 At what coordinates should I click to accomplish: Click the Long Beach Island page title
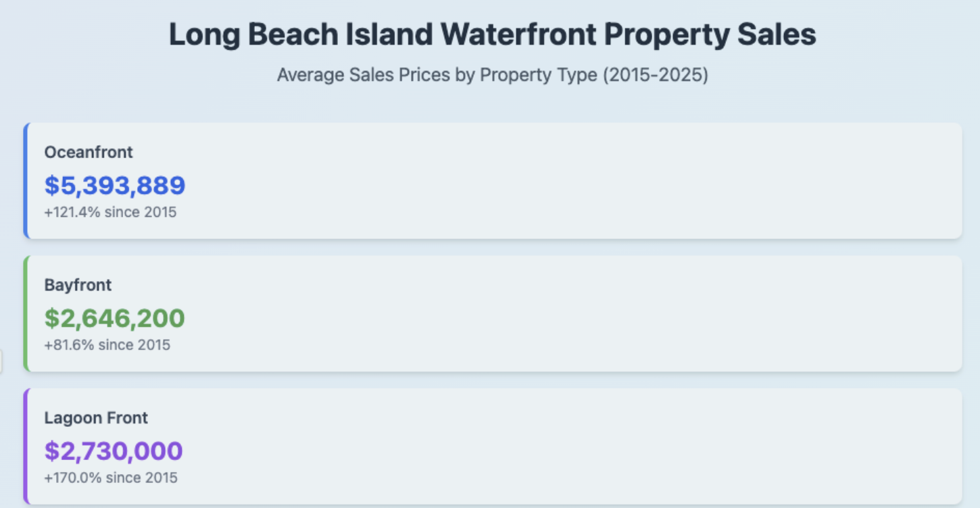point(492,35)
